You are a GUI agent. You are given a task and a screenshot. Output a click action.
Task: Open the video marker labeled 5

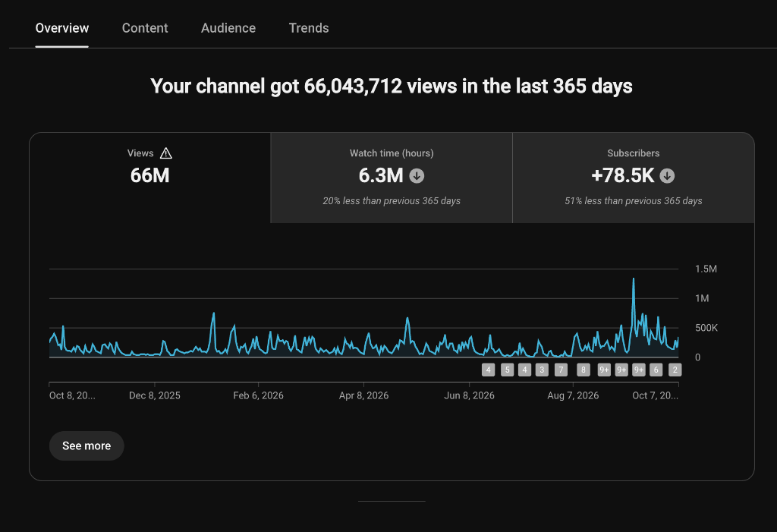pyautogui.click(x=507, y=370)
